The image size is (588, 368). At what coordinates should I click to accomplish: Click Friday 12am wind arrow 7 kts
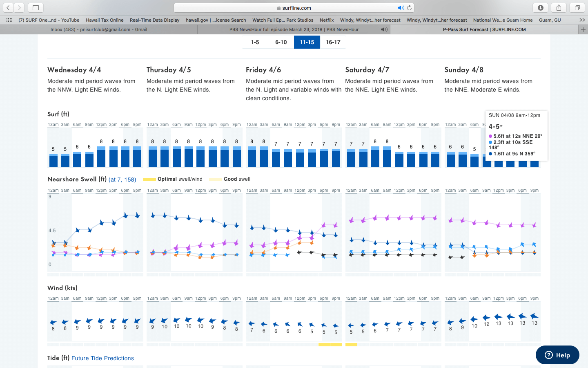pos(252,324)
